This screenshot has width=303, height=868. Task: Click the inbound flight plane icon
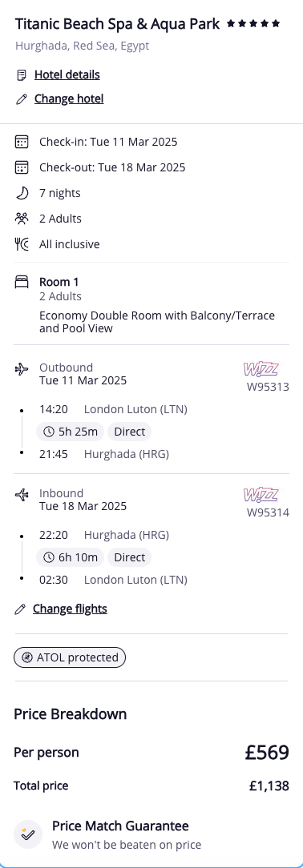point(21,494)
